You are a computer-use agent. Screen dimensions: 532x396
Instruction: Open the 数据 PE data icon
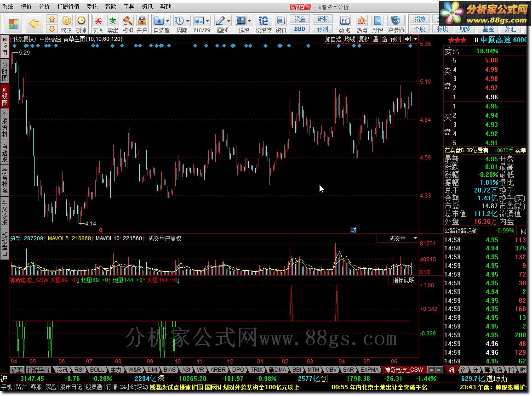click(345, 24)
